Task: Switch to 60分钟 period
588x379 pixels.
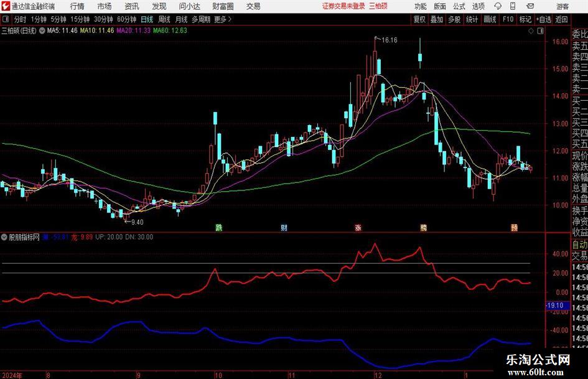Action: coord(126,19)
